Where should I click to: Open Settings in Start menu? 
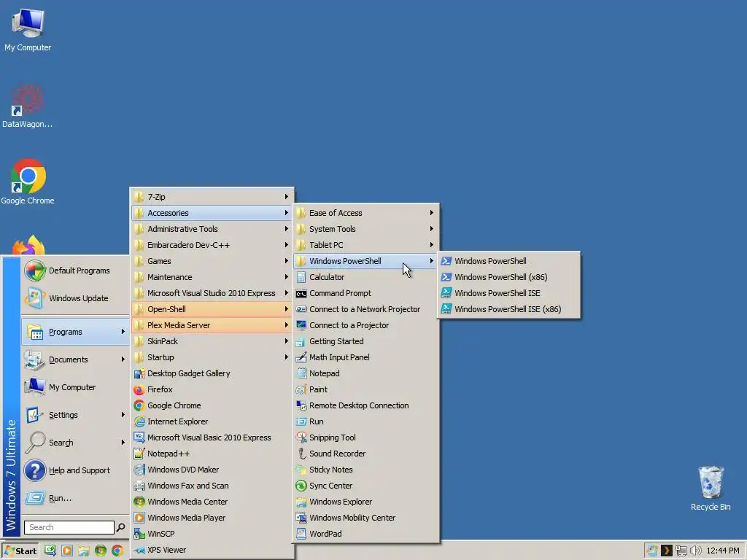(75, 415)
